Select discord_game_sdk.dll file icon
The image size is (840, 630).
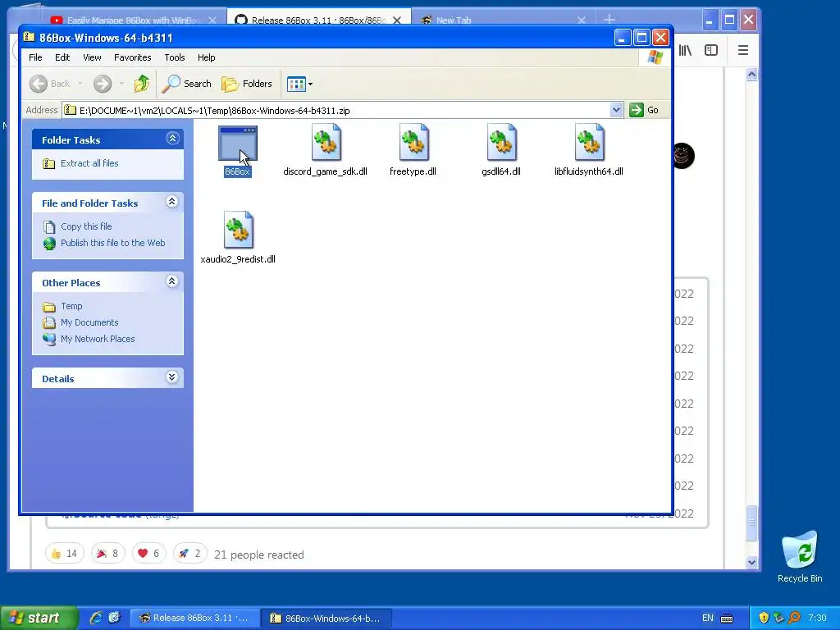326,143
